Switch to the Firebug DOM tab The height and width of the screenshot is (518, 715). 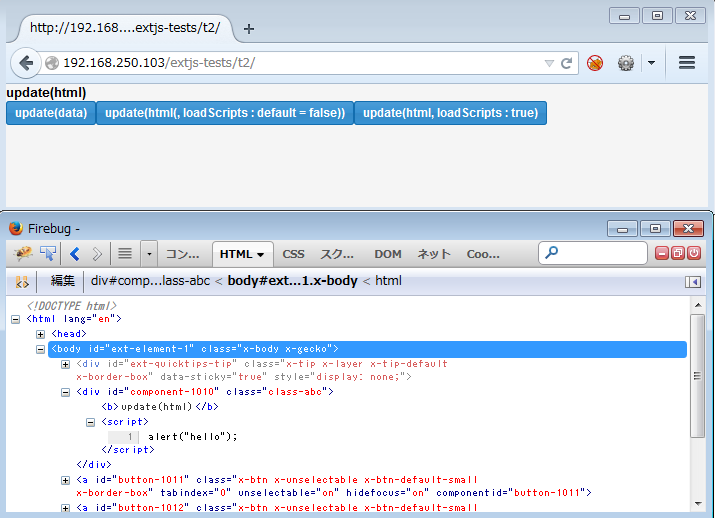click(x=388, y=254)
